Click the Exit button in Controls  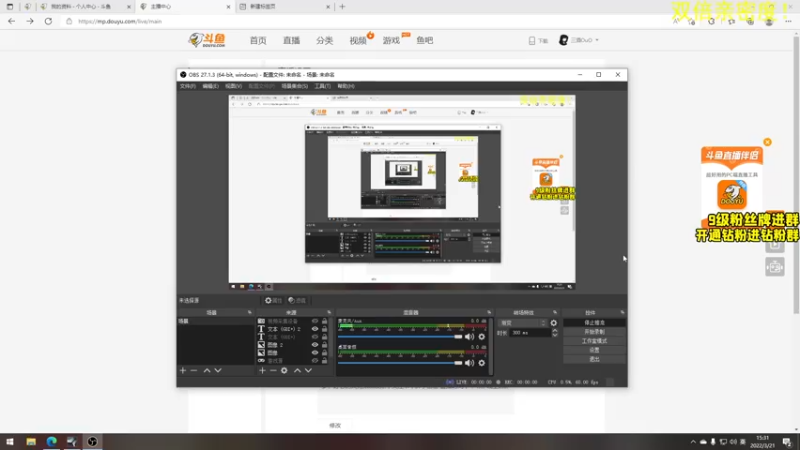[594, 359]
